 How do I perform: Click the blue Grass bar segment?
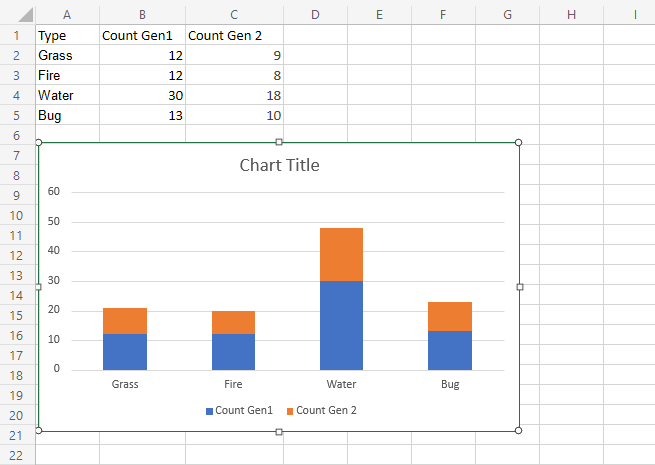tap(125, 351)
